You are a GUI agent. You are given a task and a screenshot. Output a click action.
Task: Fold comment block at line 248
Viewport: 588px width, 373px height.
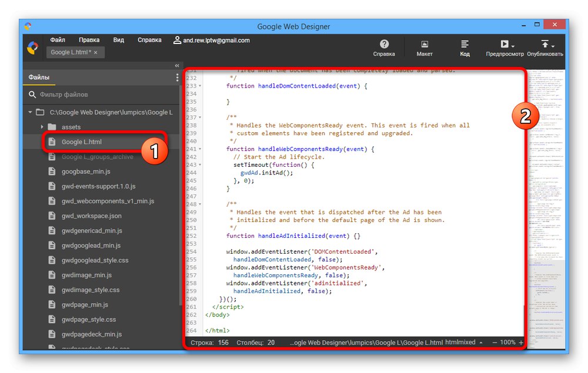[x=200, y=204]
